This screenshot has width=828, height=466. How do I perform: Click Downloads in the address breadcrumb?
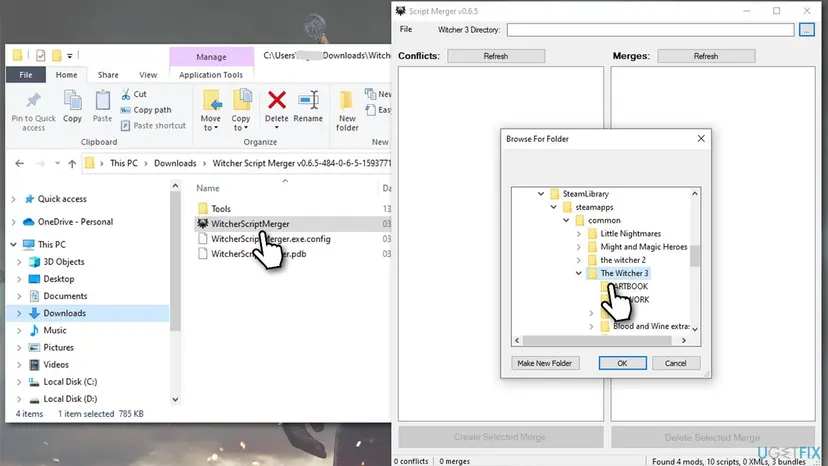pyautogui.click(x=175, y=163)
